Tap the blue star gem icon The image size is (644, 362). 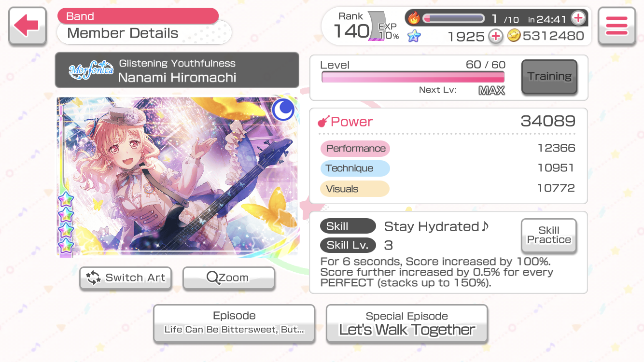tap(414, 36)
